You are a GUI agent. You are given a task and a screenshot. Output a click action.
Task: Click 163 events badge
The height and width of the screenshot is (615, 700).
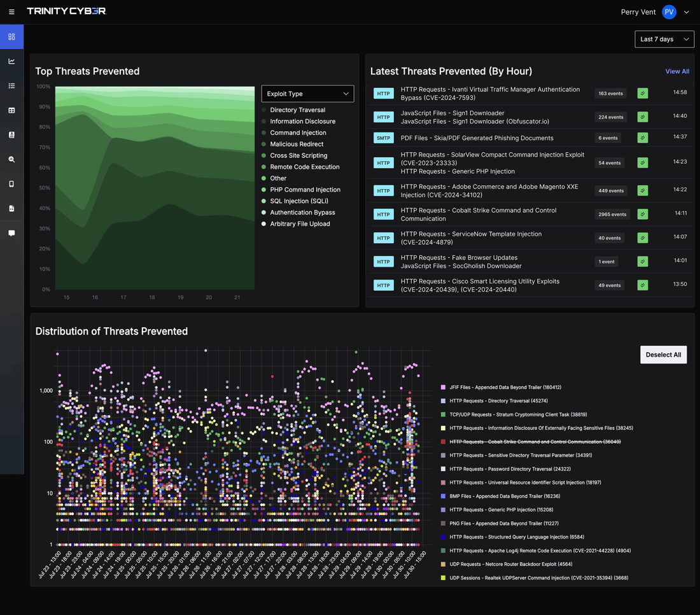610,94
